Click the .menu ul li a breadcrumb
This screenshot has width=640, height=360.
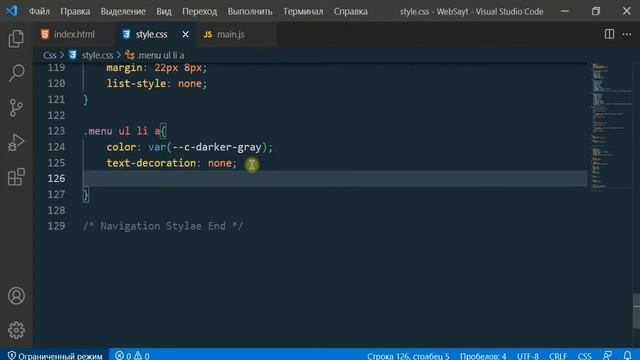[x=160, y=55]
